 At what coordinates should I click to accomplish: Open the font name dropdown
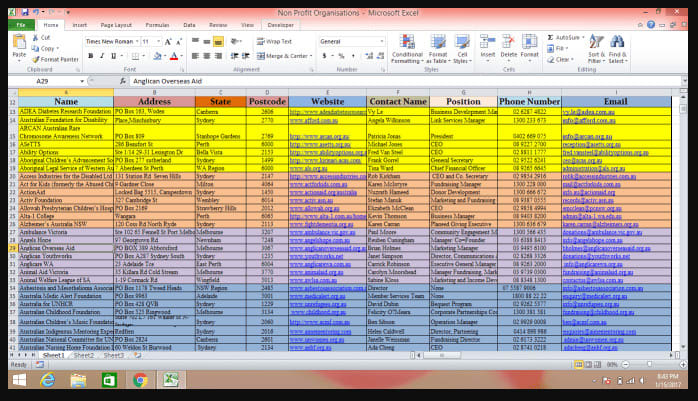[135, 41]
